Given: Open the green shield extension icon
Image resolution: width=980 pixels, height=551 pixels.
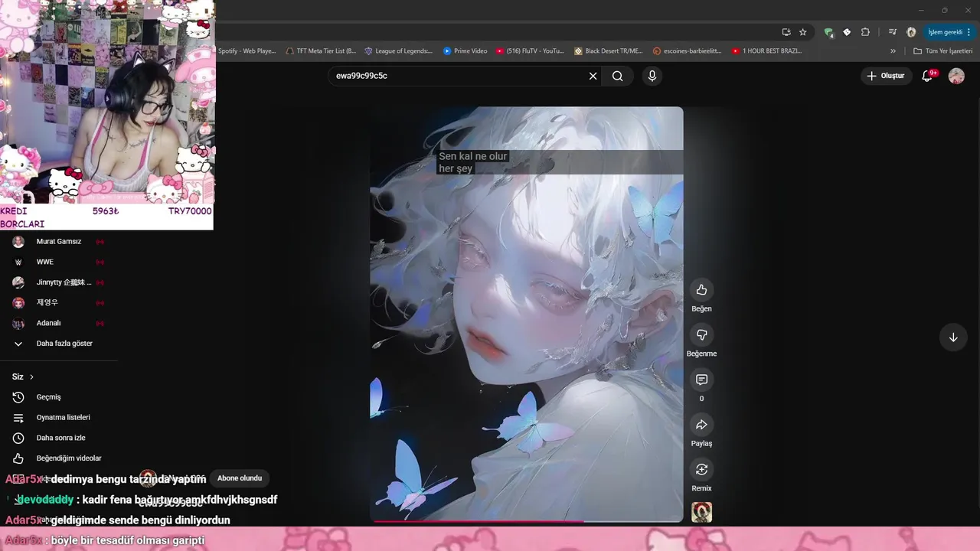Looking at the screenshot, I should tap(828, 32).
